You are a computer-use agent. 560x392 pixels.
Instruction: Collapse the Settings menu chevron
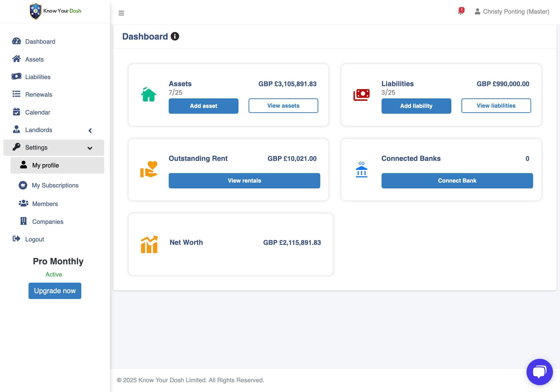click(x=90, y=148)
